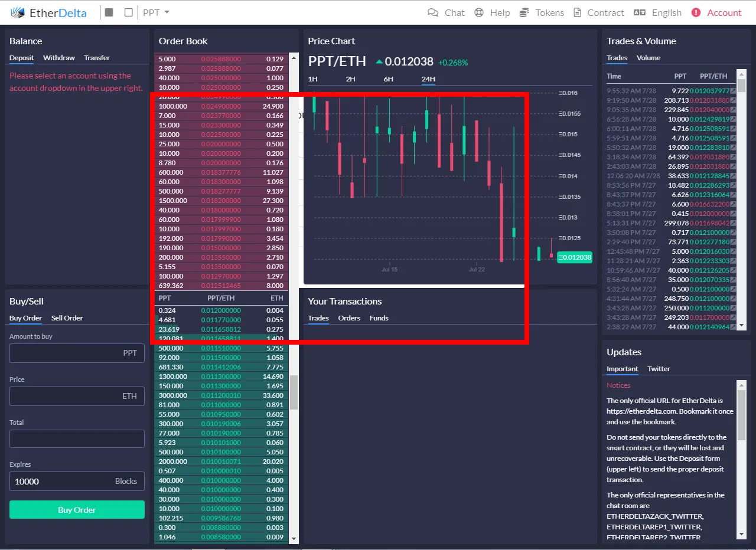
Task: Open transaction link for 3:18:34 AM trade
Action: click(x=734, y=157)
